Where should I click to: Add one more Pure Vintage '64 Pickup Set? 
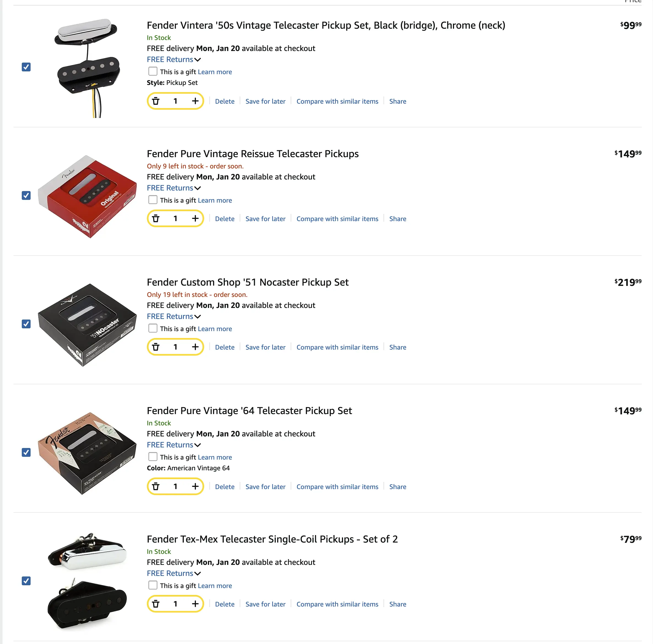point(195,486)
